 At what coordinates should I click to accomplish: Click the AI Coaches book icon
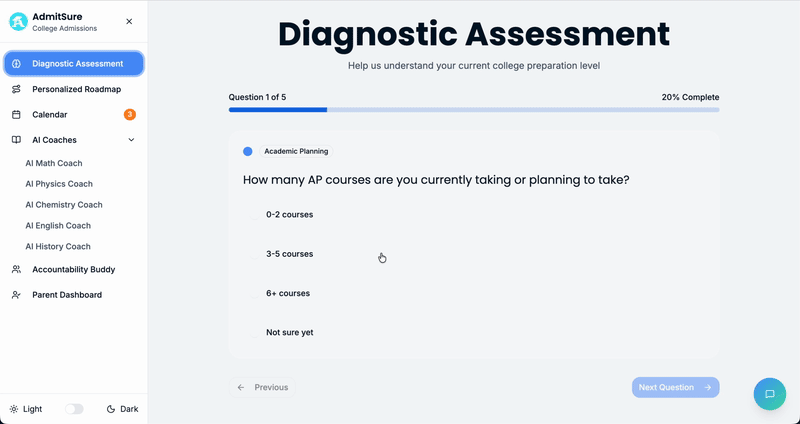click(x=16, y=140)
